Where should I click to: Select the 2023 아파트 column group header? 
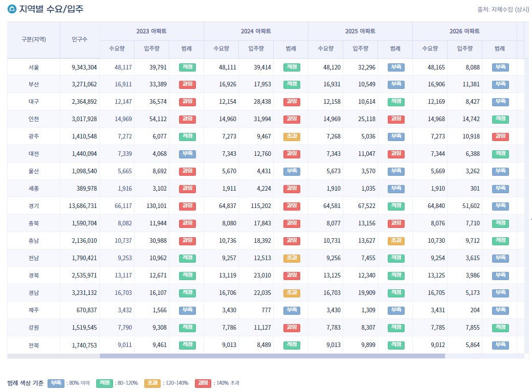(x=151, y=31)
